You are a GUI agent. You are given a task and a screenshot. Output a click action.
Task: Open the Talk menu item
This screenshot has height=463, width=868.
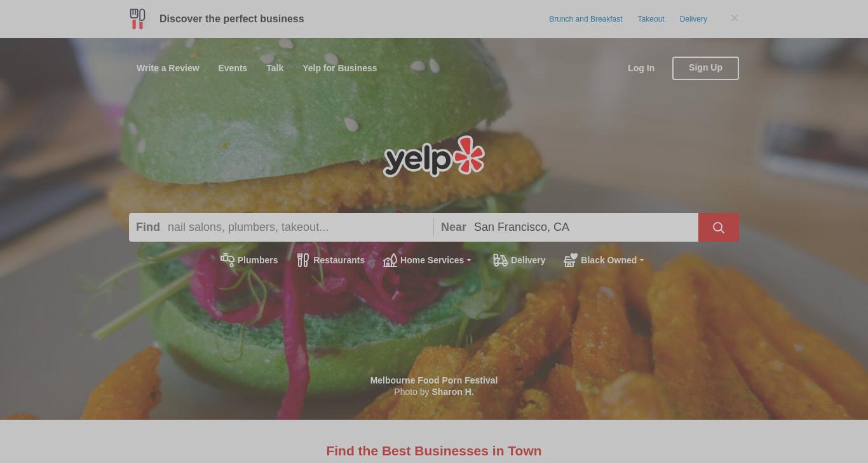tap(275, 68)
